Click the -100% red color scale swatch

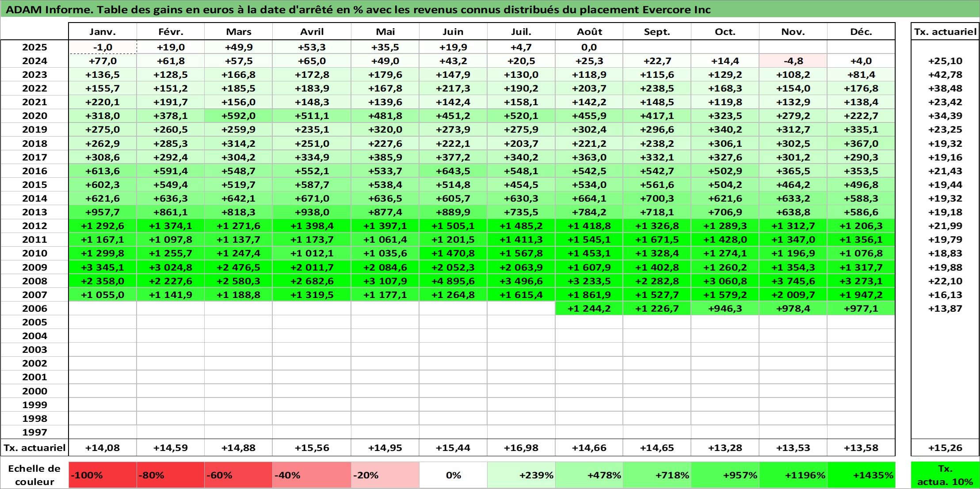(x=103, y=475)
